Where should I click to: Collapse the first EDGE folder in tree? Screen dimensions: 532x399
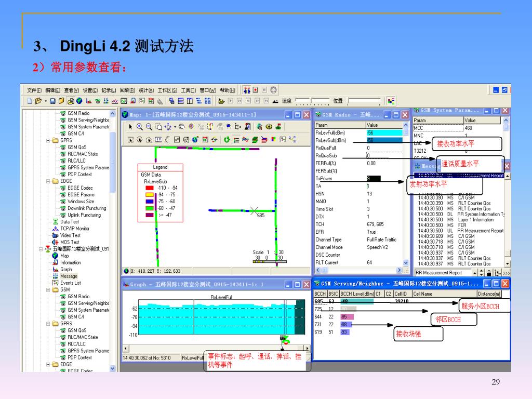click(x=48, y=181)
